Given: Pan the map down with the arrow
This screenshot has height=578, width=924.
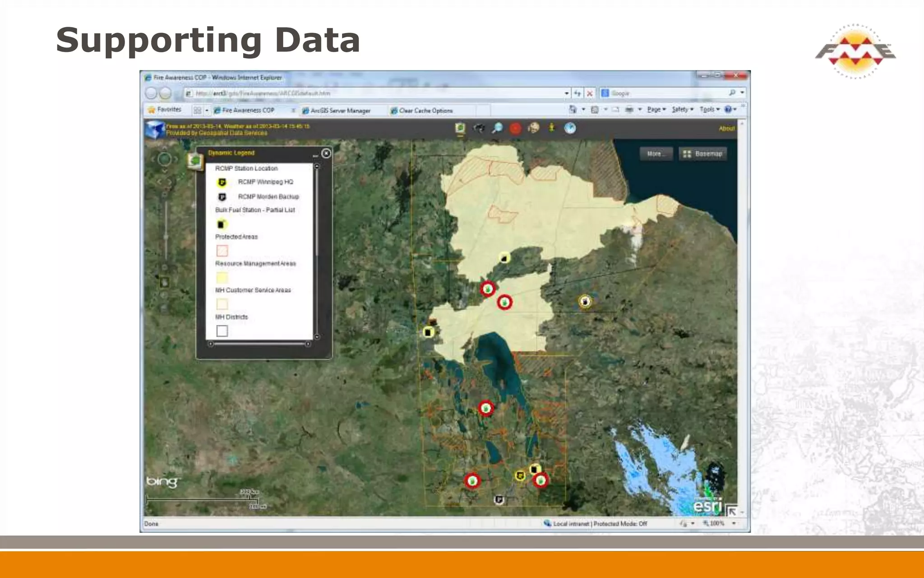Looking at the screenshot, I should (x=165, y=171).
